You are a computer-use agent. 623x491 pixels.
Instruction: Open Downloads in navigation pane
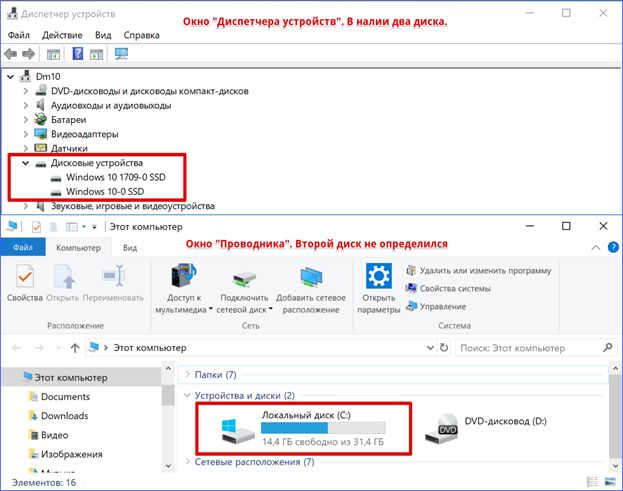click(64, 416)
